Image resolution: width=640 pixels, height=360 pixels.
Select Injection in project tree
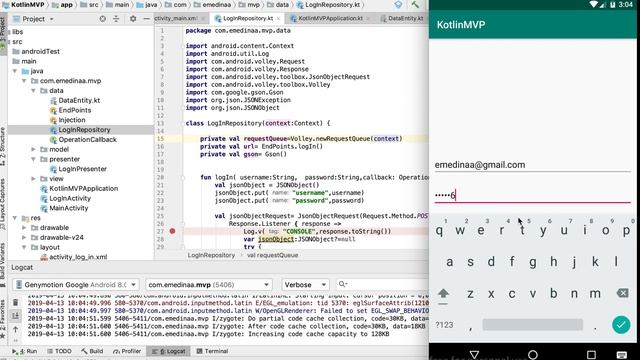point(72,120)
